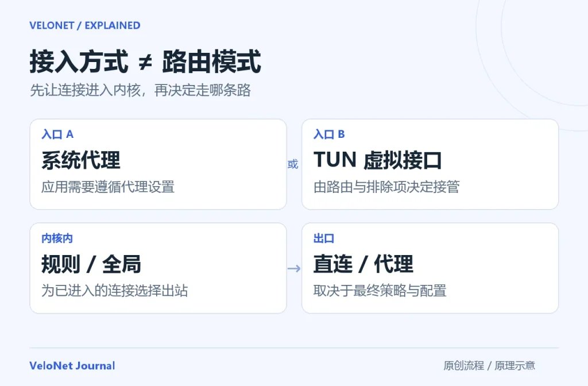Click the VELONET / EXPLAINED header label
588x386 pixels.
[85, 25]
